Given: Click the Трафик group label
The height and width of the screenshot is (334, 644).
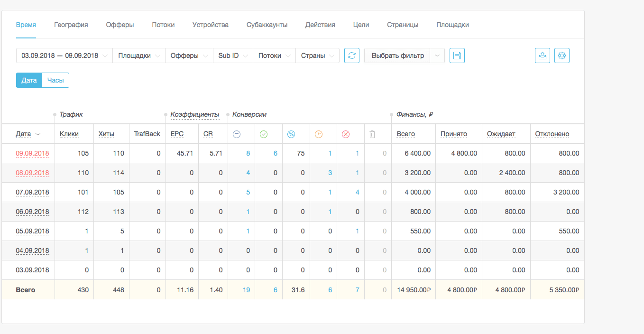Looking at the screenshot, I should pos(71,114).
